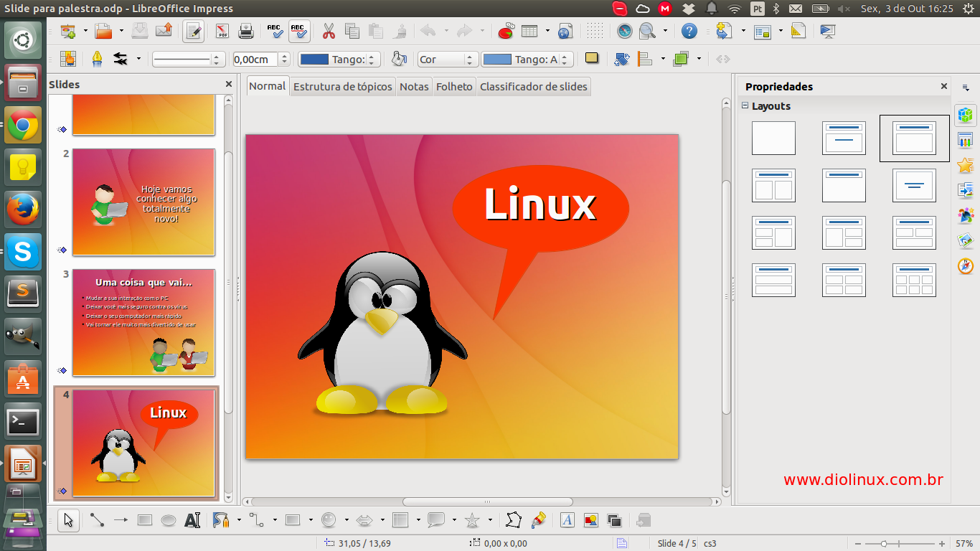Switch to Estrutura de tópicos tab
Viewport: 980px width, 551px height.
pos(343,87)
